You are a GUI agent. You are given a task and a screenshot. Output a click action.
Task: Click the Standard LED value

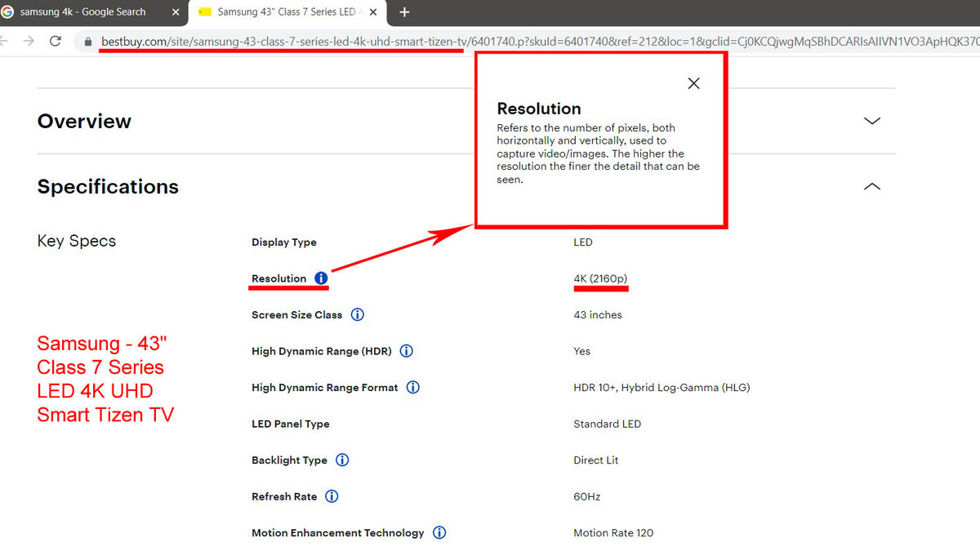point(608,424)
